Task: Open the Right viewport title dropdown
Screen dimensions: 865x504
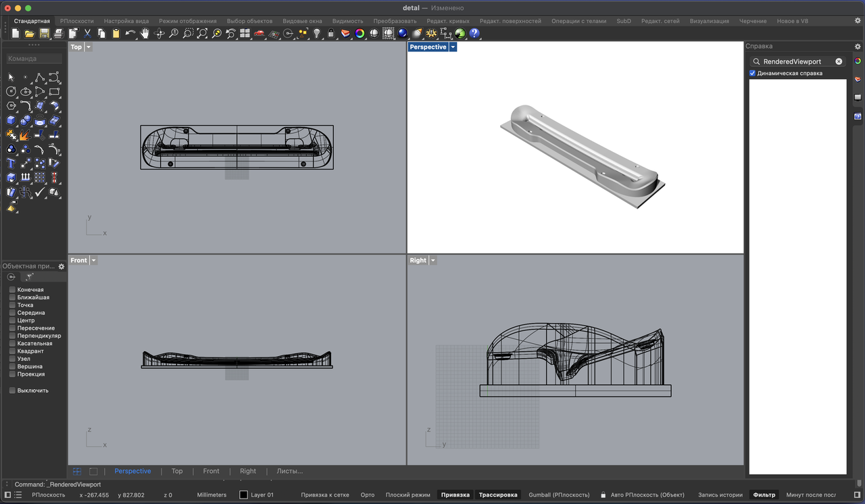Action: pos(433,260)
